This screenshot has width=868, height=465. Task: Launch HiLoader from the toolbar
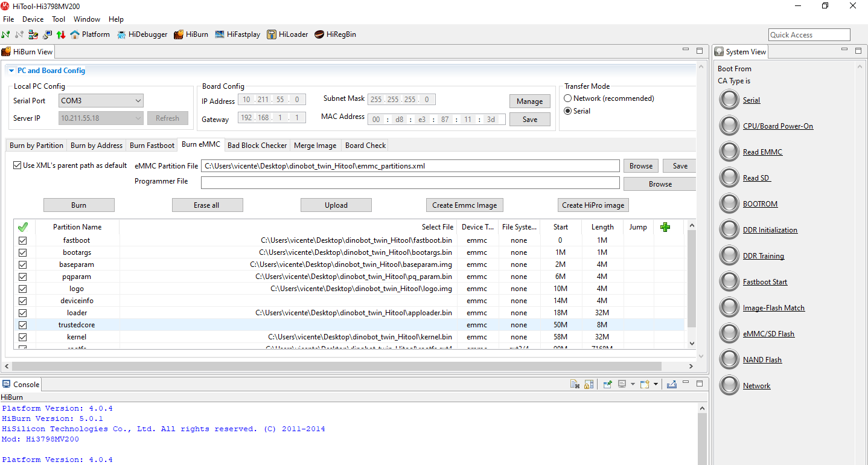[287, 34]
